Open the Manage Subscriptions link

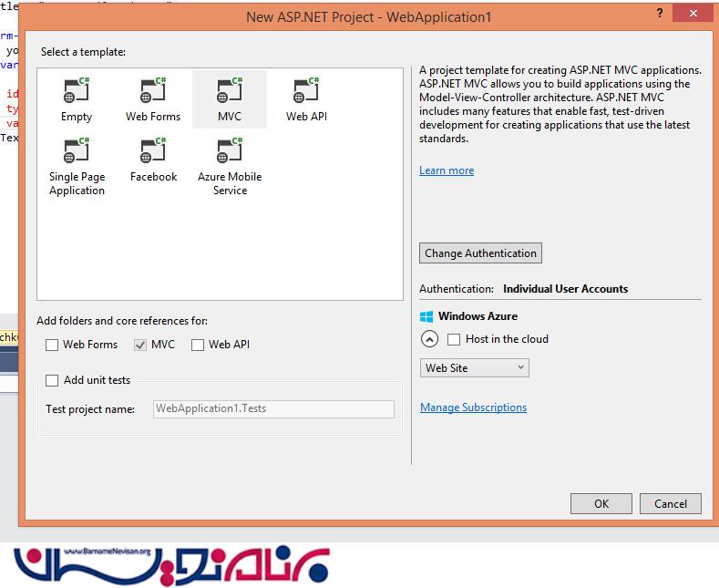click(x=473, y=407)
